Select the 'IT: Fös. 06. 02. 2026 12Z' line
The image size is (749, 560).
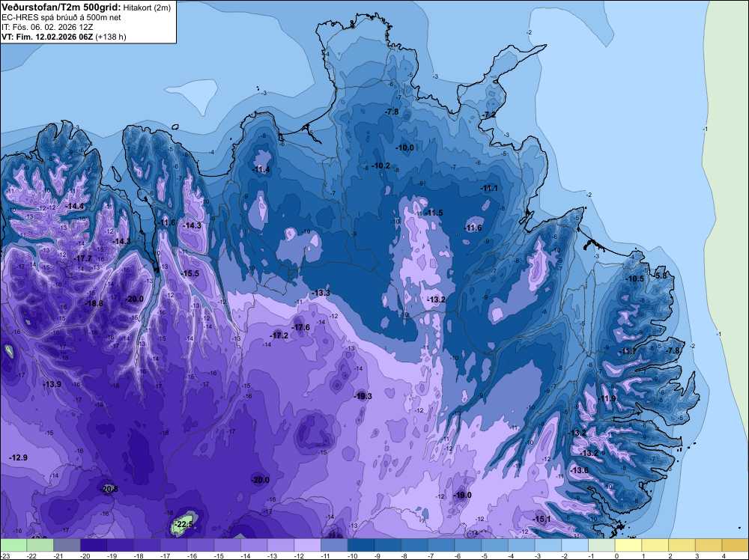pyautogui.click(x=46, y=27)
